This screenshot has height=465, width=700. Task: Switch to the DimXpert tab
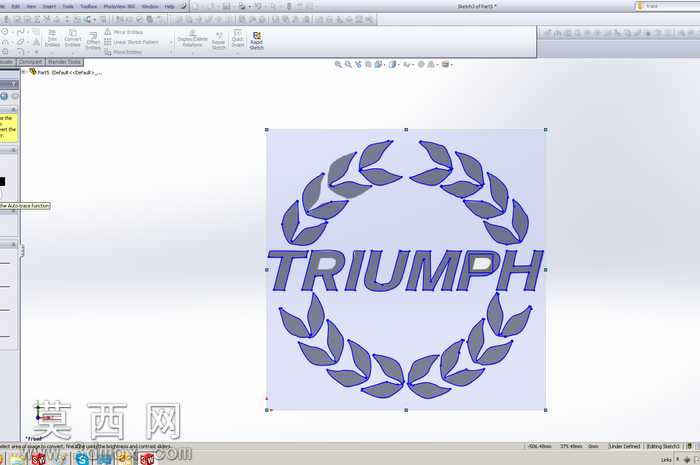[x=31, y=62]
